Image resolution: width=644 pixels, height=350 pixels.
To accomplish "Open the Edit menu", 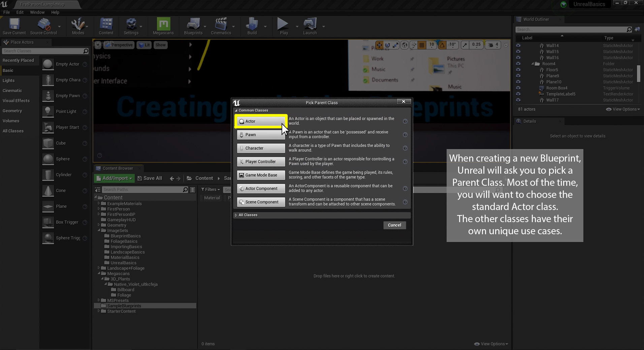I will pos(20,12).
